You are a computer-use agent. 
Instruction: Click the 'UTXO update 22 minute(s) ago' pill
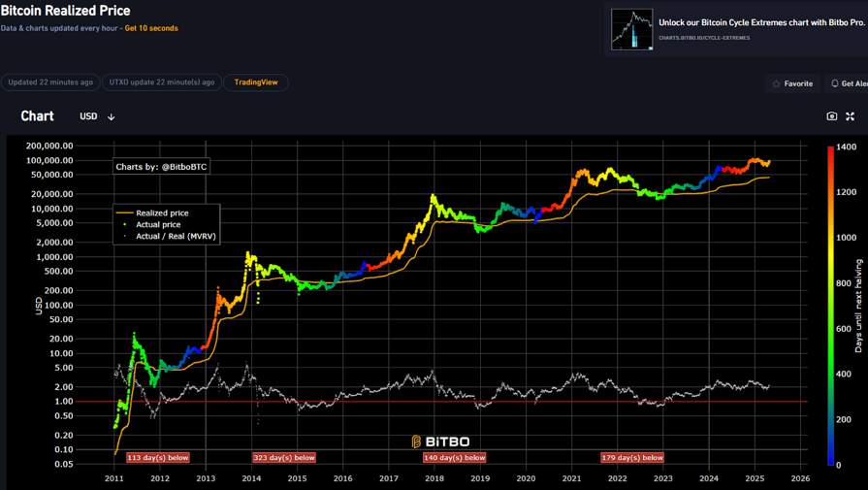click(x=162, y=82)
